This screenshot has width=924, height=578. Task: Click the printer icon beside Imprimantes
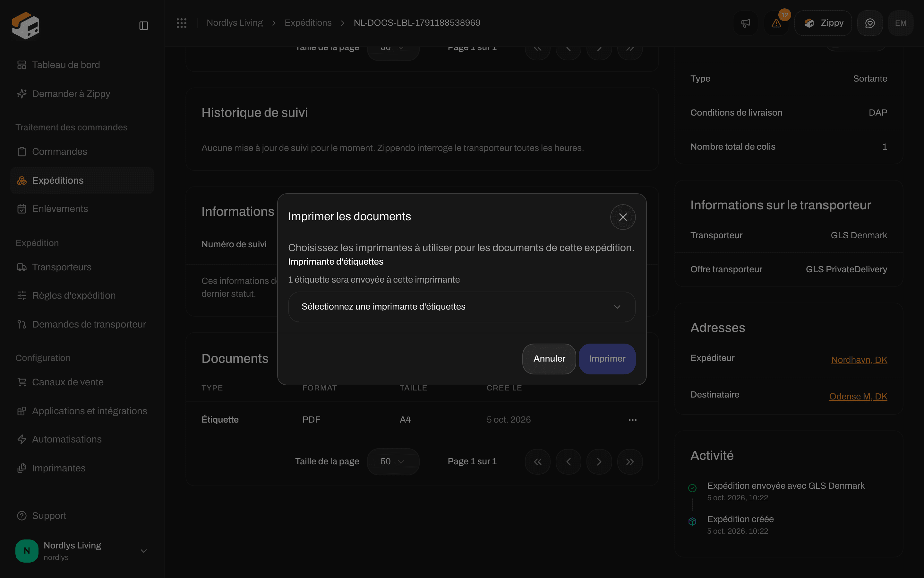coord(22,468)
